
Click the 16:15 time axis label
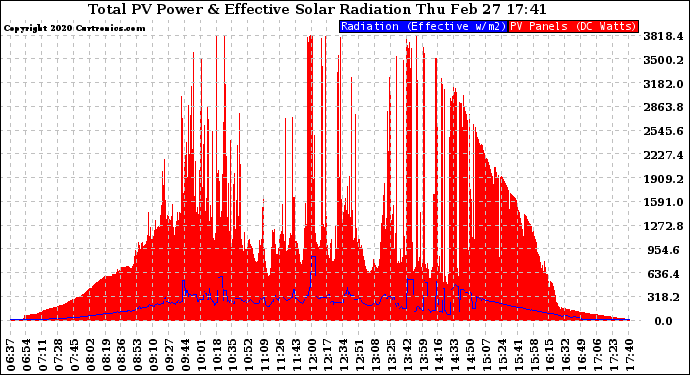point(550,355)
